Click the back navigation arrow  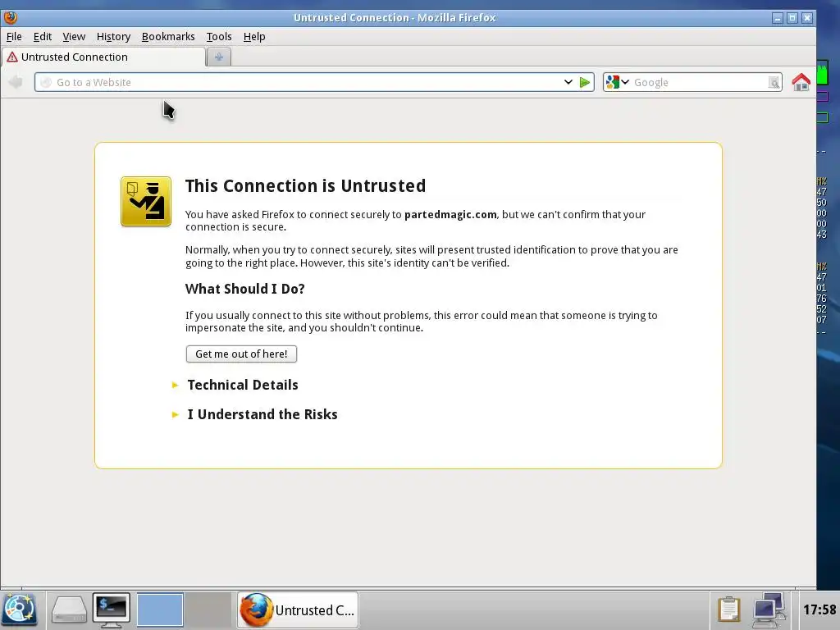(16, 82)
